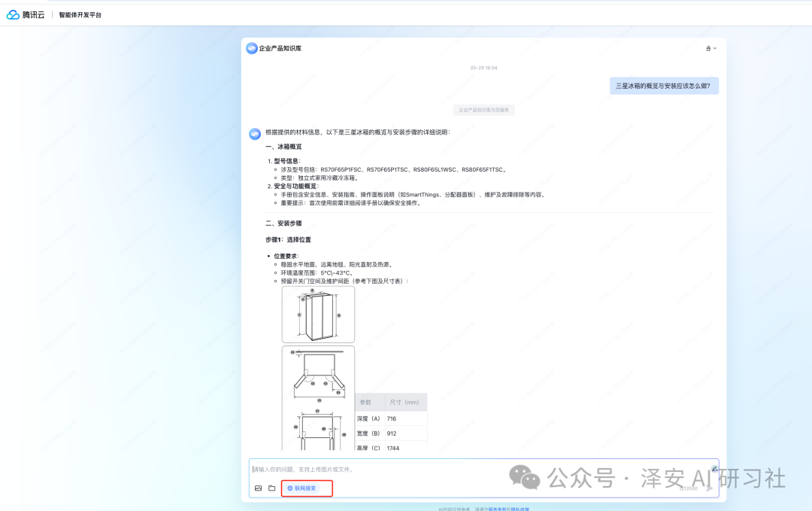
Task: Click the upload file folder icon
Action: (x=272, y=488)
